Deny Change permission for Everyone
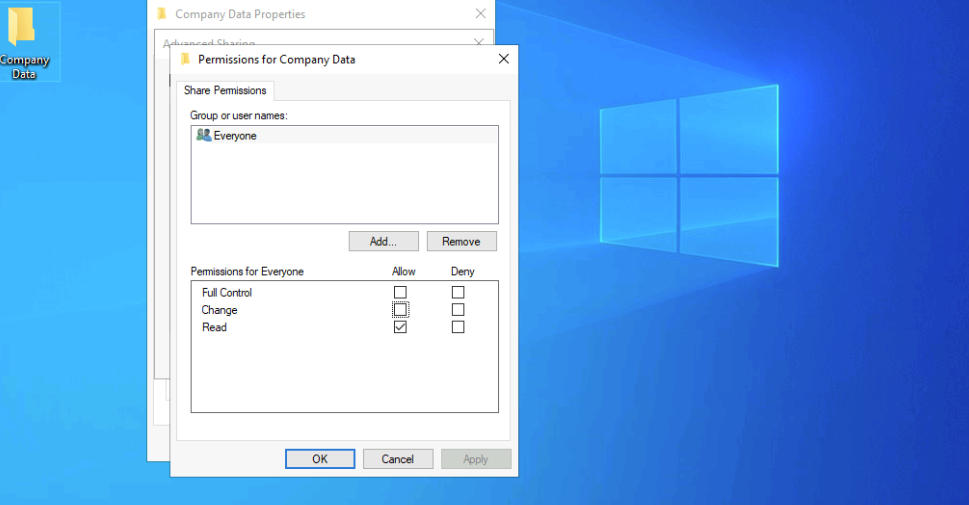The height and width of the screenshot is (505, 969). point(457,309)
